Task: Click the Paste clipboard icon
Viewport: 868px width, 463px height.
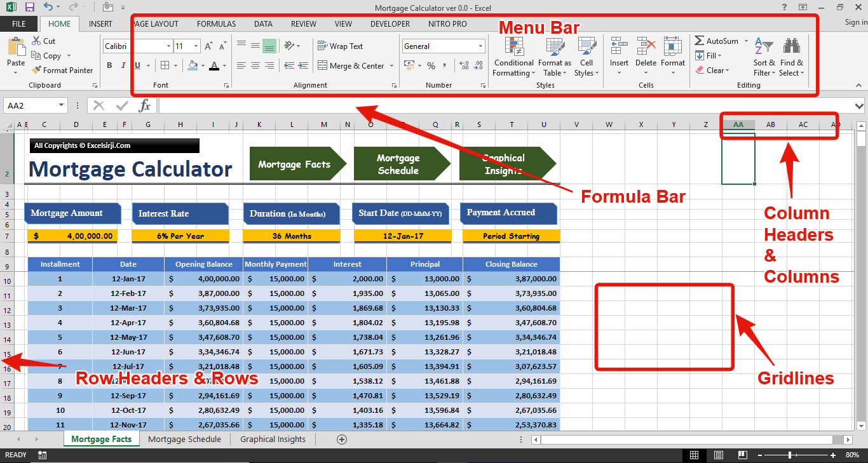Action: [x=16, y=47]
